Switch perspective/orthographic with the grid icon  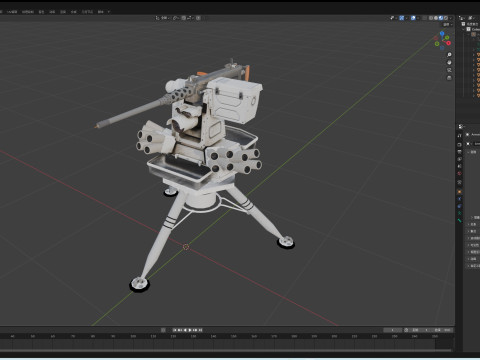[x=449, y=78]
